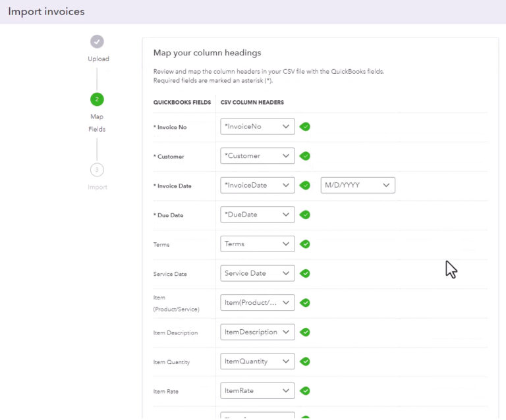Select the Upload step label

pos(98,59)
